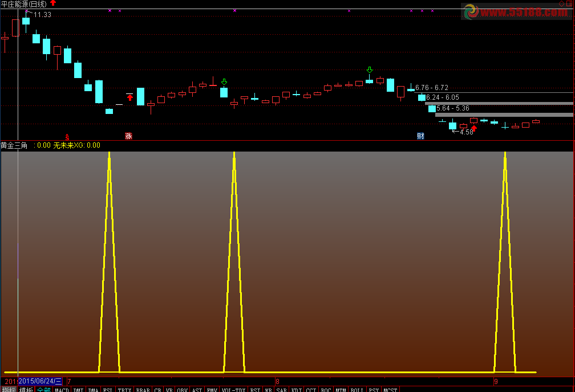
Task: Click the 5.64 - 5.36 gap label
Action: pyautogui.click(x=453, y=108)
